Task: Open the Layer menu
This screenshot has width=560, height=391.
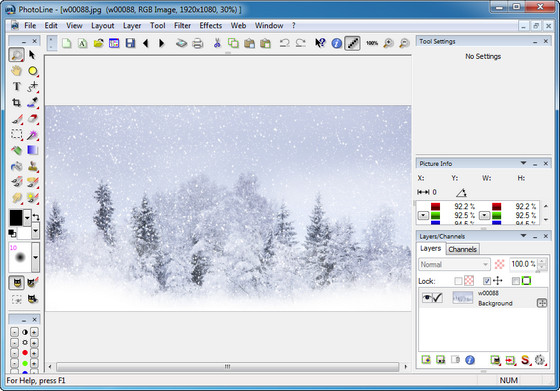Action: 132,26
